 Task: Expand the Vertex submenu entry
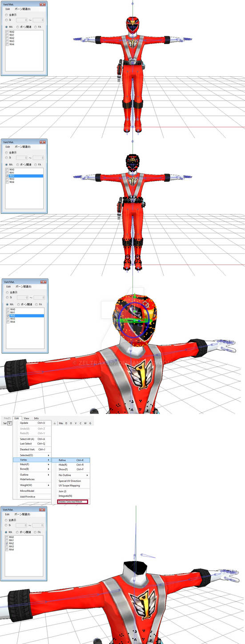(x=32, y=460)
